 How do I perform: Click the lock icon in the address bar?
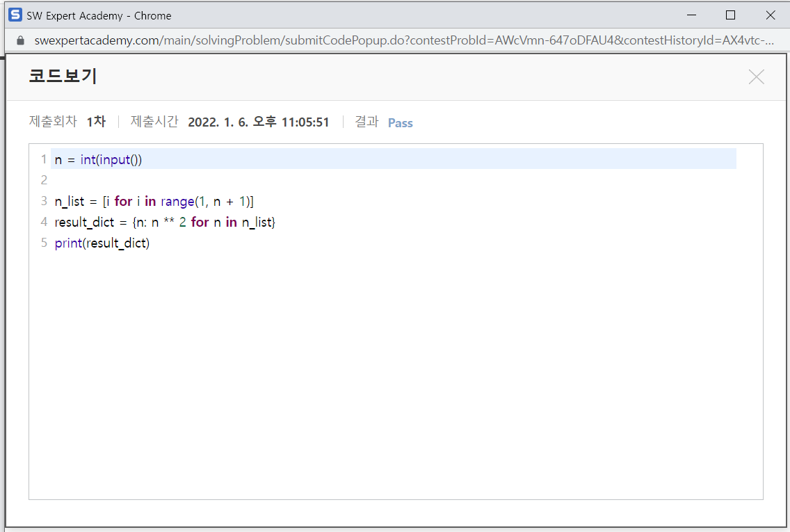(x=20, y=40)
